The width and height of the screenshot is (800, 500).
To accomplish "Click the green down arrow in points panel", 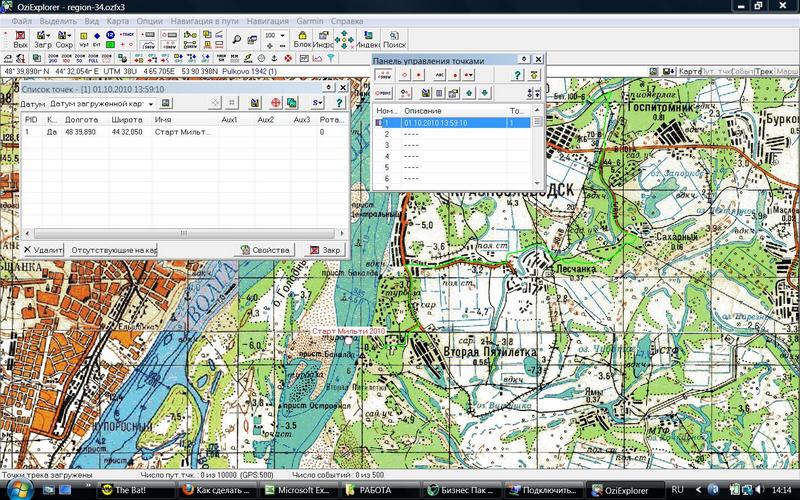I will [484, 93].
